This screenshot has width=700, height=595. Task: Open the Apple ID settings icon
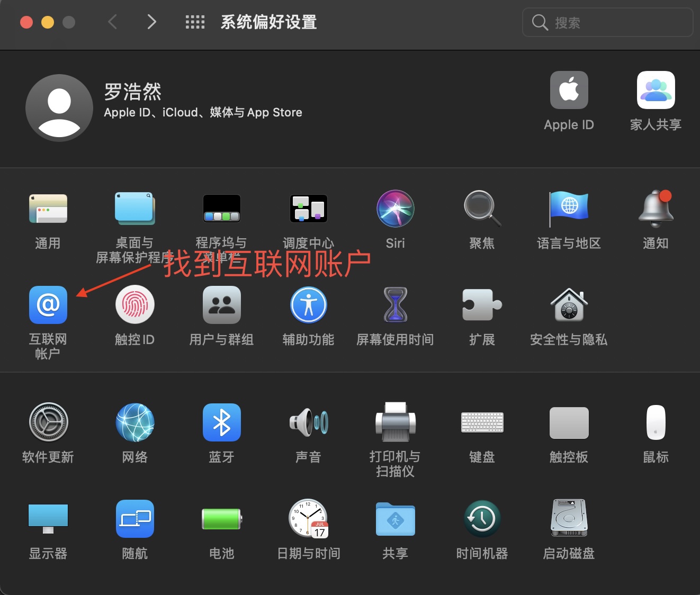click(x=569, y=90)
